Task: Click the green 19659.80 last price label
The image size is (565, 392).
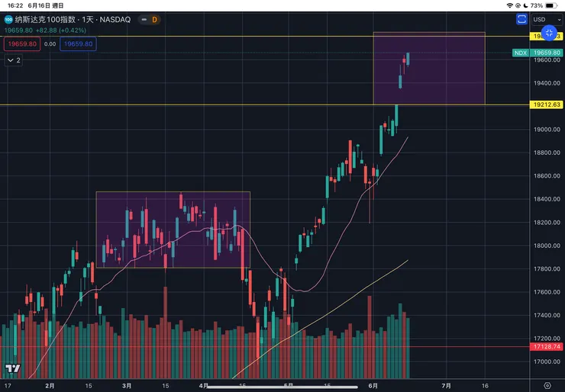Action: point(547,53)
